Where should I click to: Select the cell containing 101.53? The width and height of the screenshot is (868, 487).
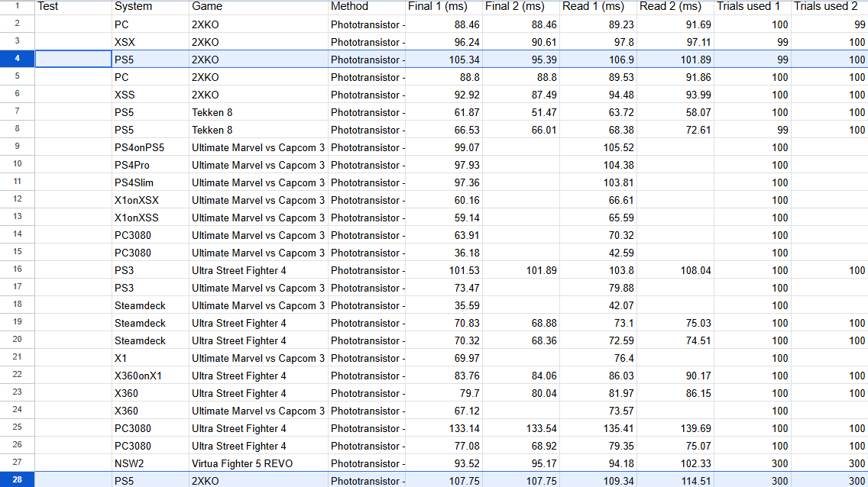[443, 269]
